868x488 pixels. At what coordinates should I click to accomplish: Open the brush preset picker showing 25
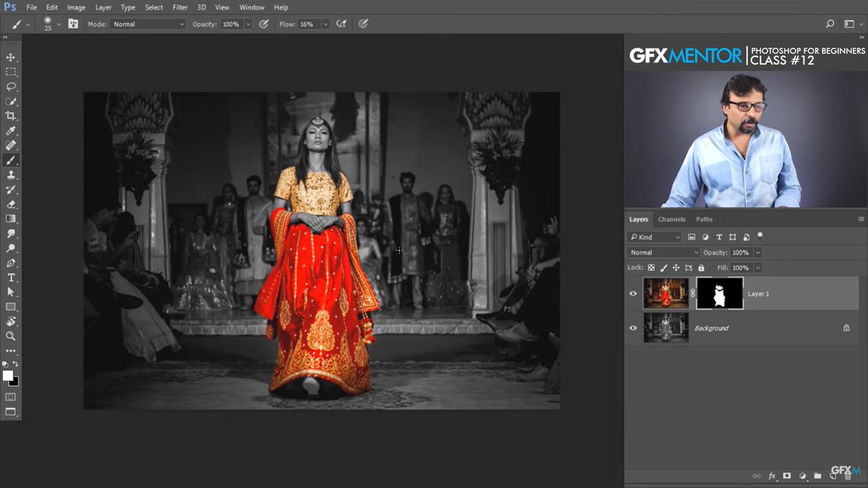(51, 24)
